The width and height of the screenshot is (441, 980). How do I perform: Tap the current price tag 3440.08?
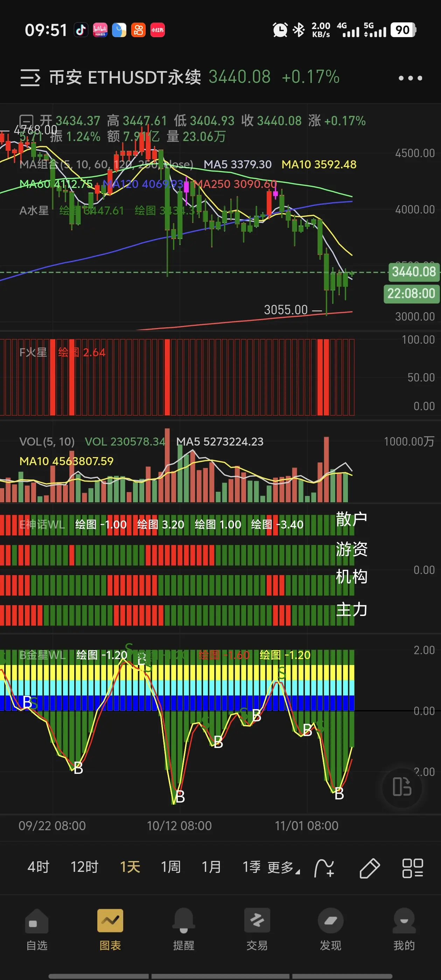pos(414,272)
